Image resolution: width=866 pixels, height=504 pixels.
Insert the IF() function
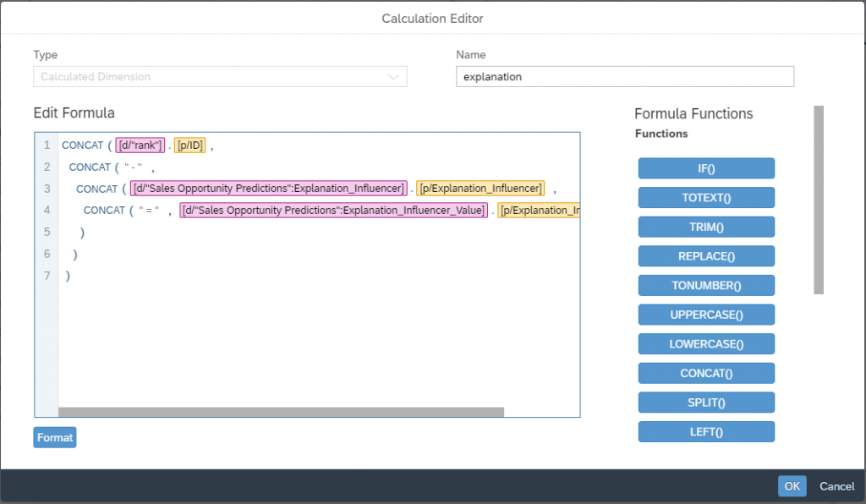click(706, 168)
